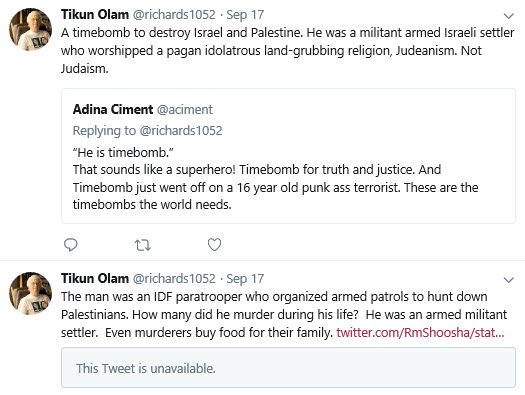This screenshot has width=525, height=395.
Task: Open Tikun Olam name in second tweet
Action: (x=95, y=279)
